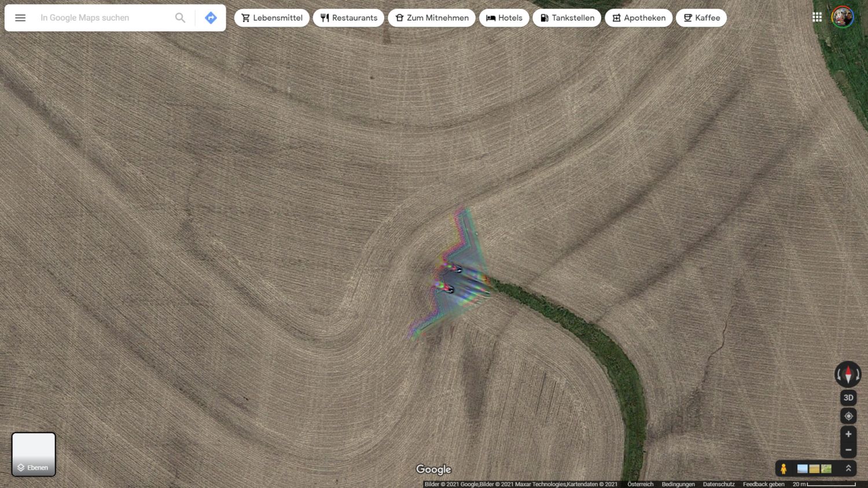Filter by Lebensmittel category
Viewport: 868px width, 488px height.
[x=271, y=18]
